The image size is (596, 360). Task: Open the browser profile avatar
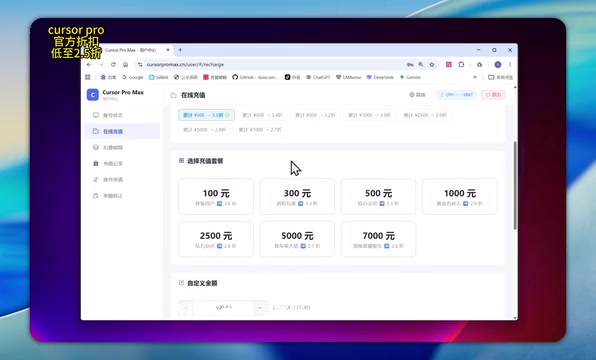pyautogui.click(x=498, y=65)
